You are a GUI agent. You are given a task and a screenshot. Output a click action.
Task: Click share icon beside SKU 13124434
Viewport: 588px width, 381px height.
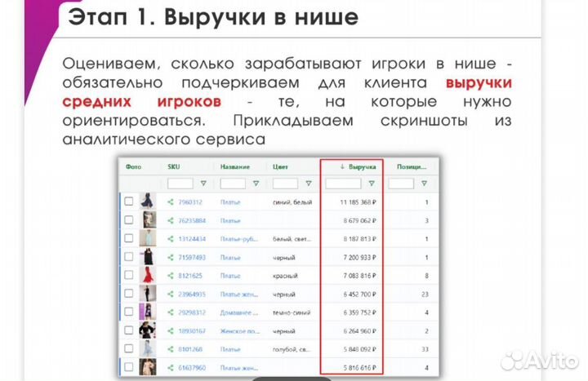[x=170, y=239]
